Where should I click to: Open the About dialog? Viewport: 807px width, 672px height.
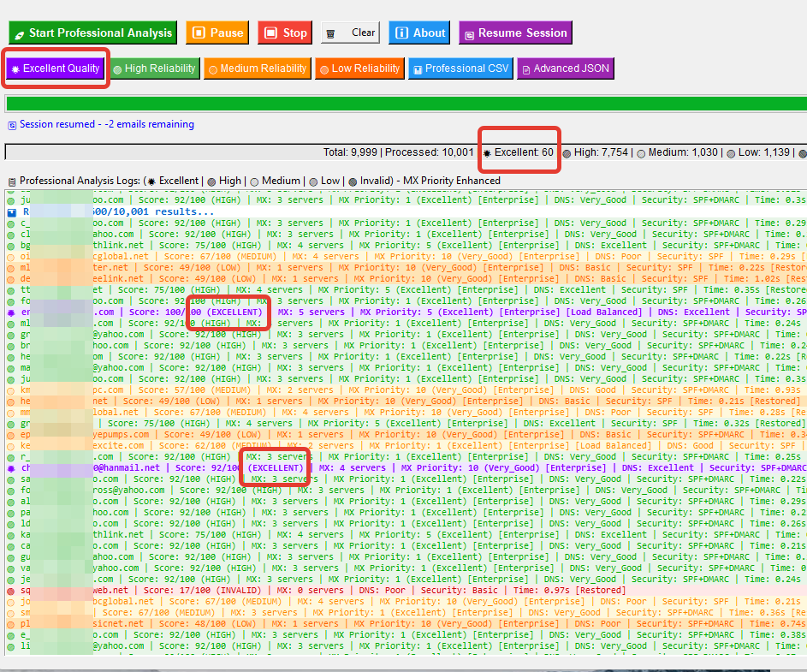click(418, 33)
